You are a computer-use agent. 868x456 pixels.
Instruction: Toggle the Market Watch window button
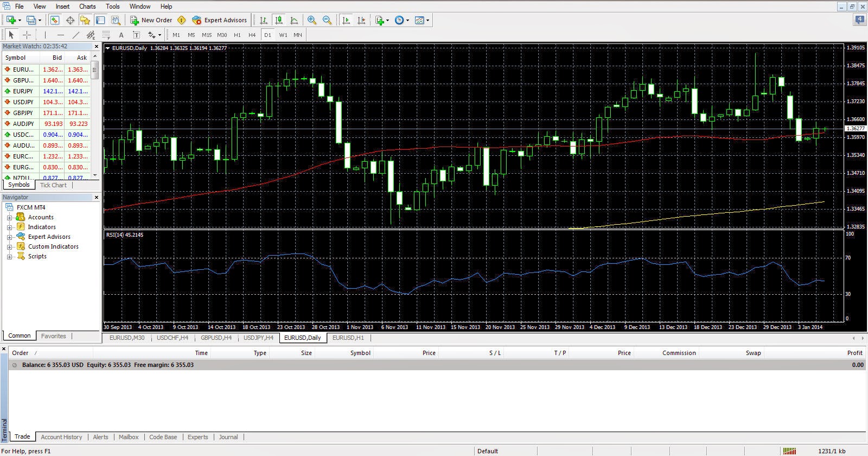[55, 20]
